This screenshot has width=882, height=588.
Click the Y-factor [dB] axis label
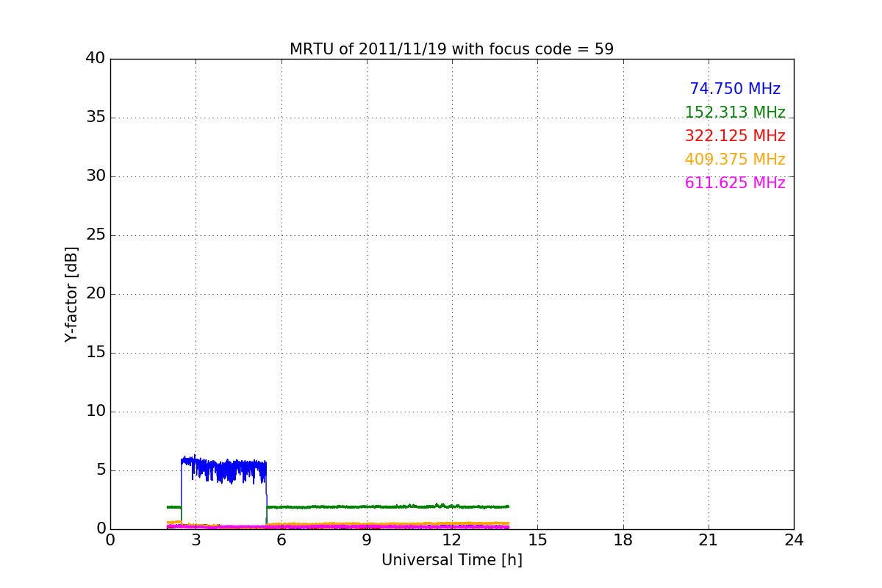coord(71,294)
